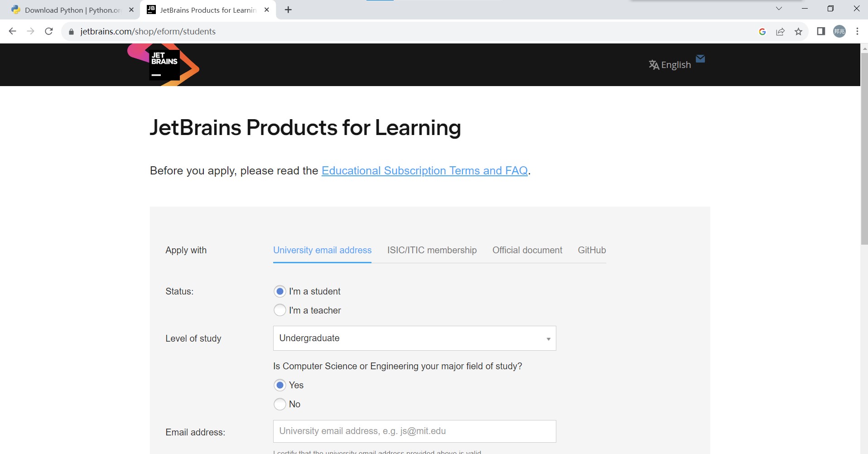Viewport: 868px width, 454px height.
Task: Reload the current page
Action: pos(49,31)
